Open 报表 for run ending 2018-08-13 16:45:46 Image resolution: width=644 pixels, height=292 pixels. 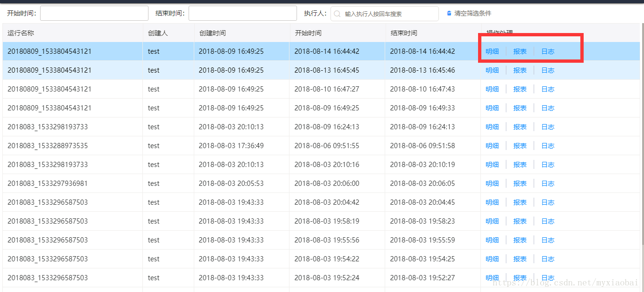(520, 70)
